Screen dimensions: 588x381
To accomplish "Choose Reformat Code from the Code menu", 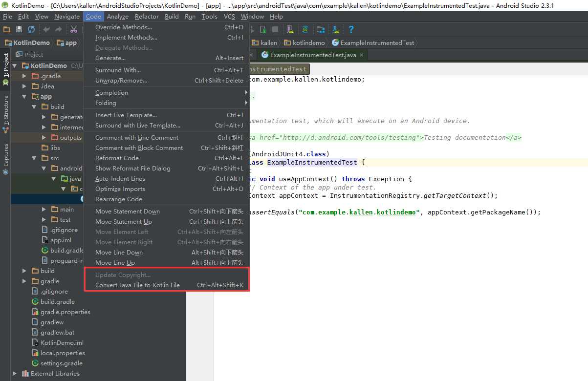I will tap(117, 158).
